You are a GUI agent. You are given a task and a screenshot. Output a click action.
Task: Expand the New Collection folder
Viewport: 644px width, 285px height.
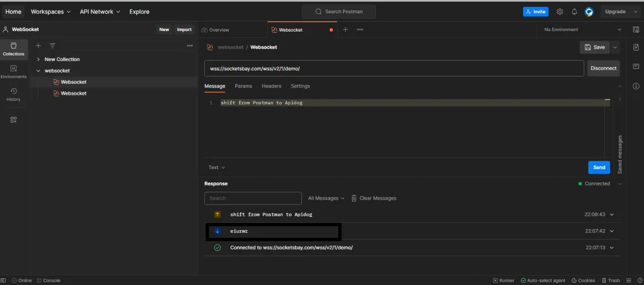[38, 59]
